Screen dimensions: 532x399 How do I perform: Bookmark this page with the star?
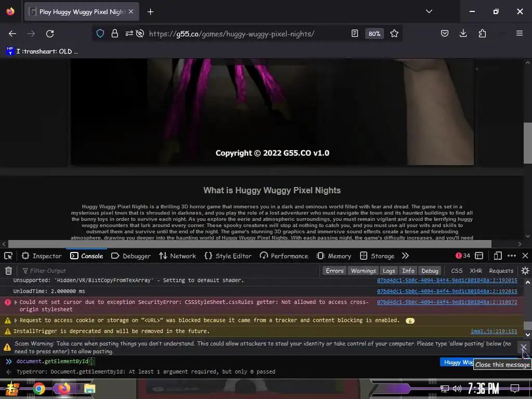(x=394, y=33)
